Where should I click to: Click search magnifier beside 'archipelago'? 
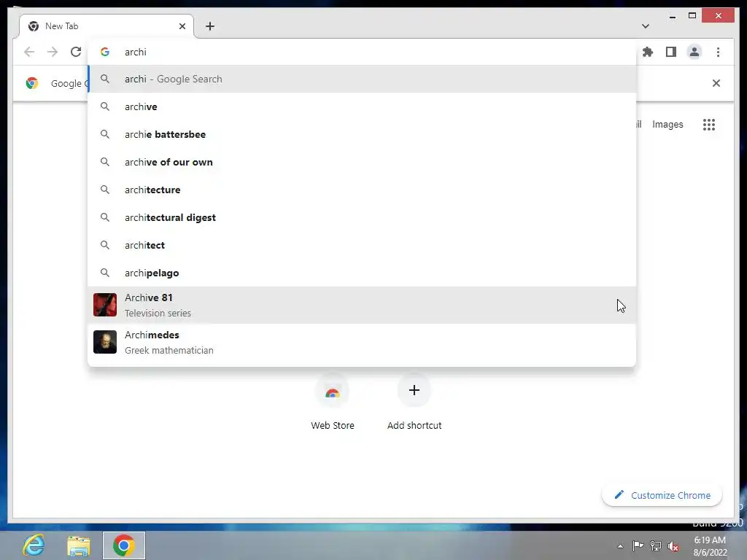point(105,273)
